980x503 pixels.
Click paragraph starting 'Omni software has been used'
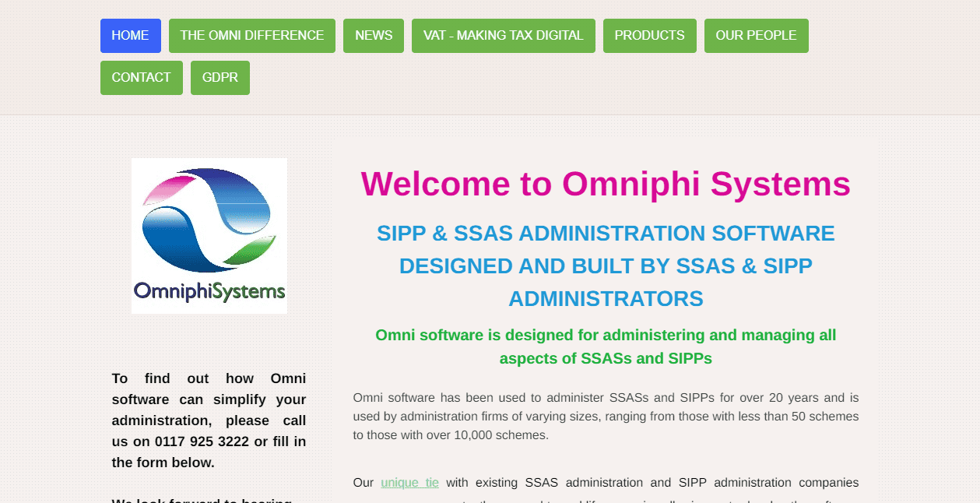[x=606, y=417]
